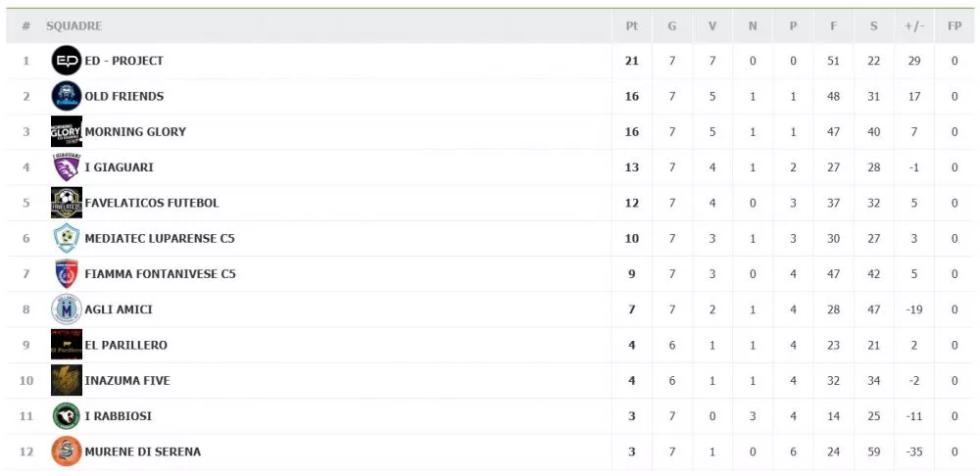Image resolution: width=980 pixels, height=476 pixels.
Task: Click the I Giaguari purple logo
Action: click(67, 167)
